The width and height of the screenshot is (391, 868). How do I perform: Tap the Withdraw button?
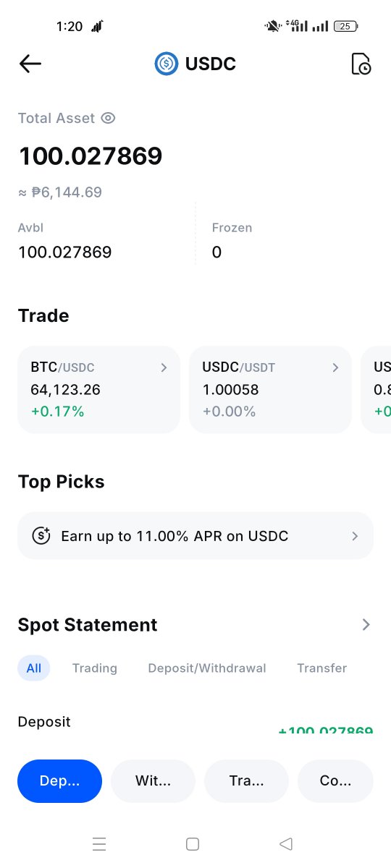click(153, 781)
